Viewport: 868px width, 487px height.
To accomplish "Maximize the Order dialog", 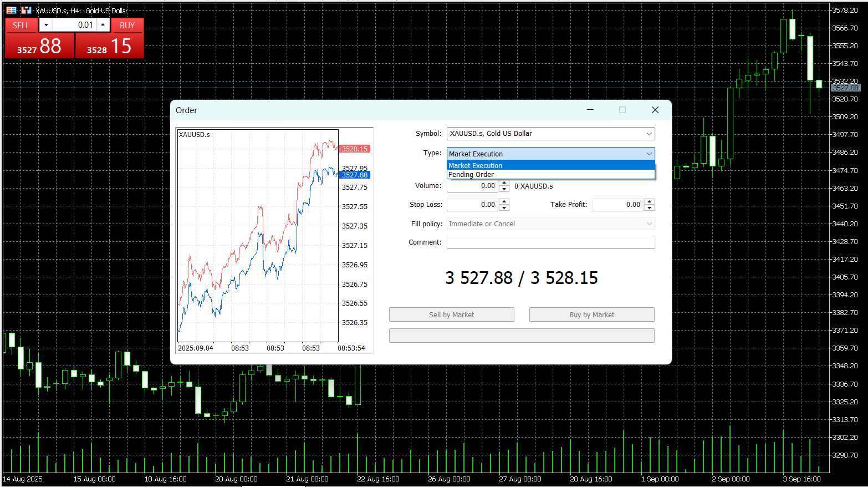I will click(622, 110).
